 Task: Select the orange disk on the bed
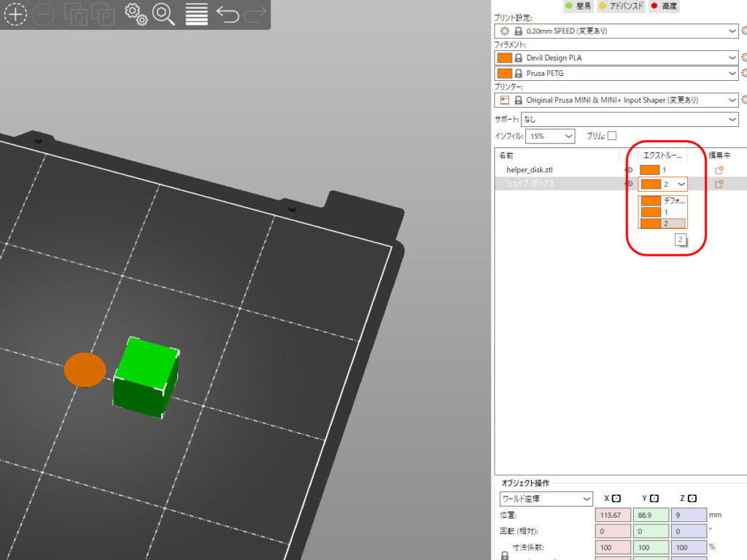85,370
